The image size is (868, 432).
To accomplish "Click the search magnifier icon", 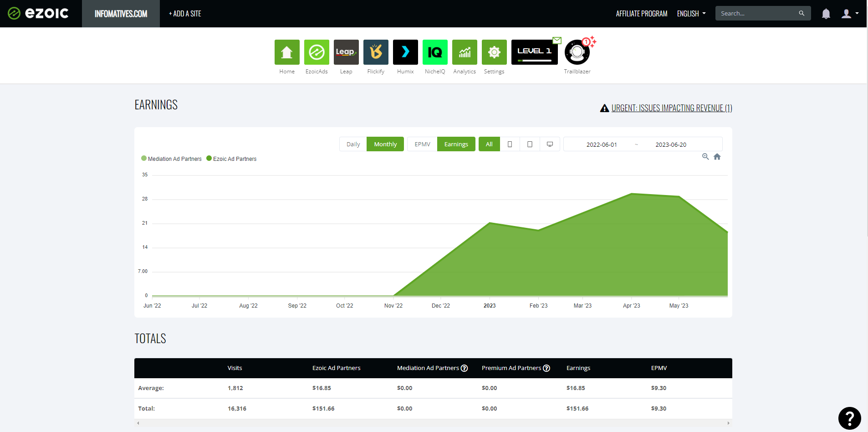I will [x=802, y=13].
